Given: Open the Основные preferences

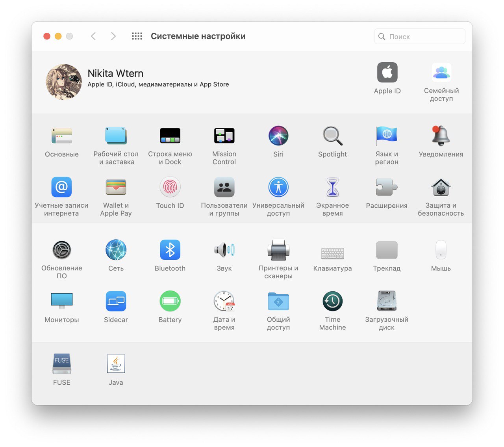Looking at the screenshot, I should pos(62,136).
